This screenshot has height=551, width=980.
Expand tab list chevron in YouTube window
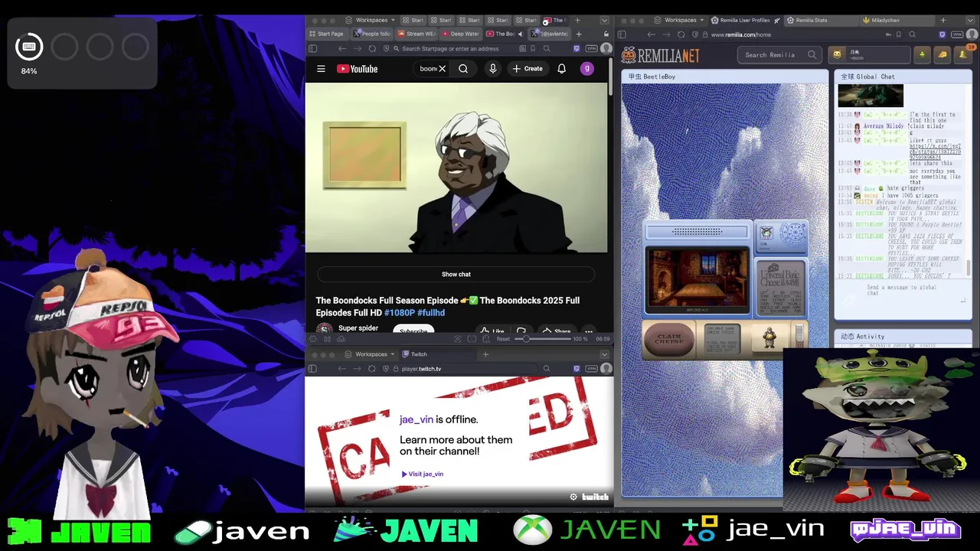tap(605, 20)
